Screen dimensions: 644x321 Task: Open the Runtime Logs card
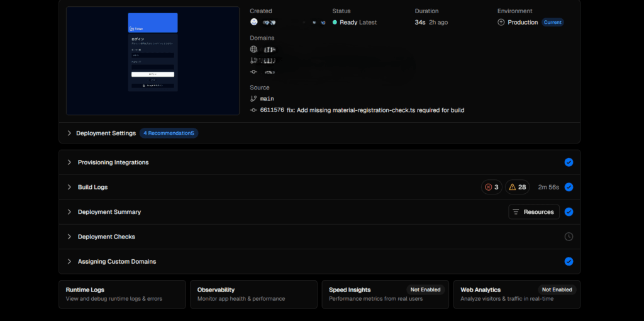(x=122, y=294)
